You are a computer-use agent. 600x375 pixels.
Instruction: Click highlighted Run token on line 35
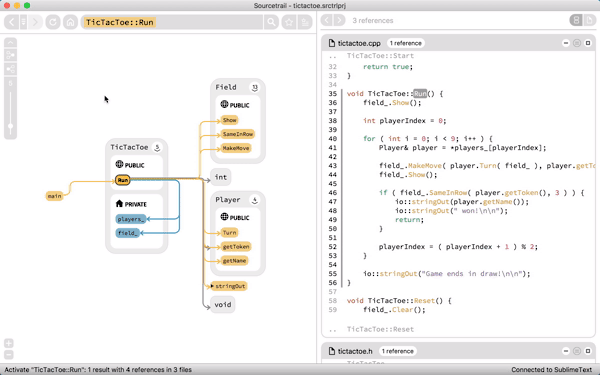(420, 94)
